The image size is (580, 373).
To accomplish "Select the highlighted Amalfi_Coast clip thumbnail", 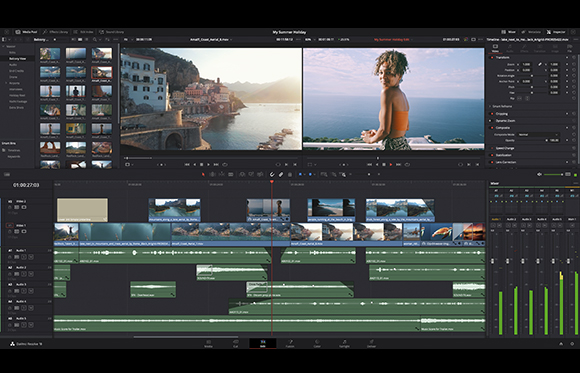I will [102, 73].
